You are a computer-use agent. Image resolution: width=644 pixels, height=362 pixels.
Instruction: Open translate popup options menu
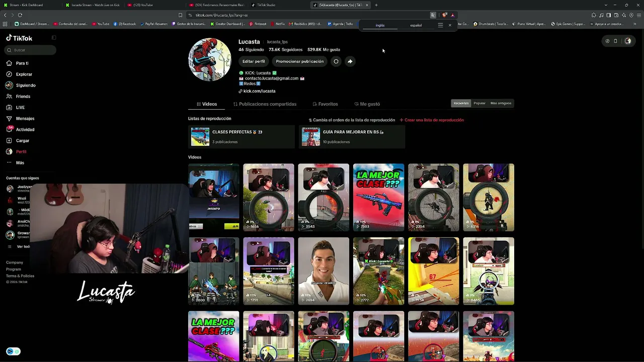[x=440, y=25]
